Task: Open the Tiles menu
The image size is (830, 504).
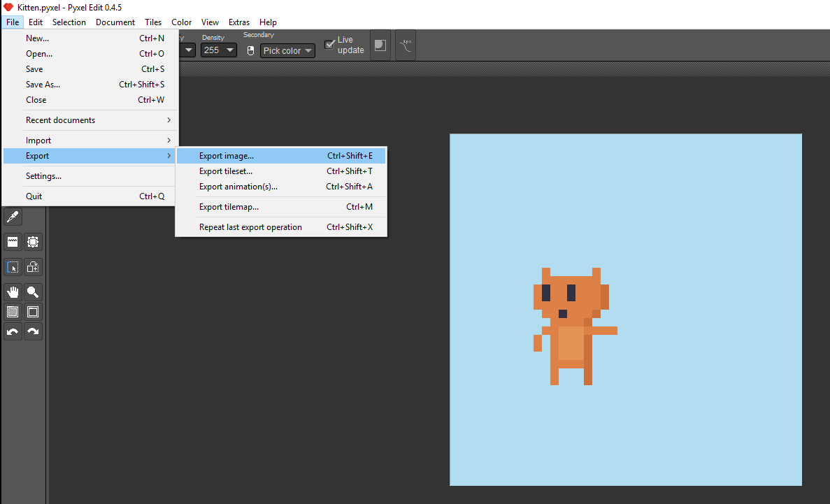Action: (x=152, y=22)
